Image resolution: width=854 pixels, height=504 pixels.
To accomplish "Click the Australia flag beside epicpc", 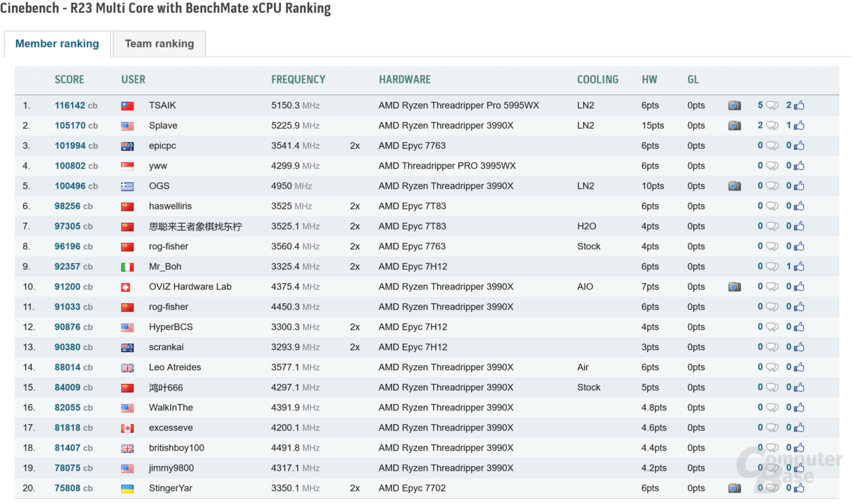I will click(127, 146).
